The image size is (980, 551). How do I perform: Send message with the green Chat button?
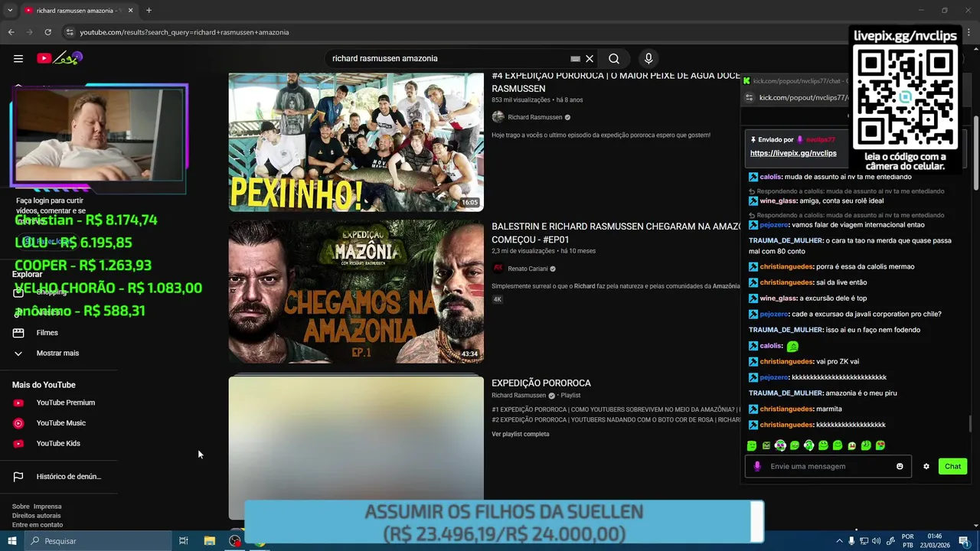(x=952, y=466)
